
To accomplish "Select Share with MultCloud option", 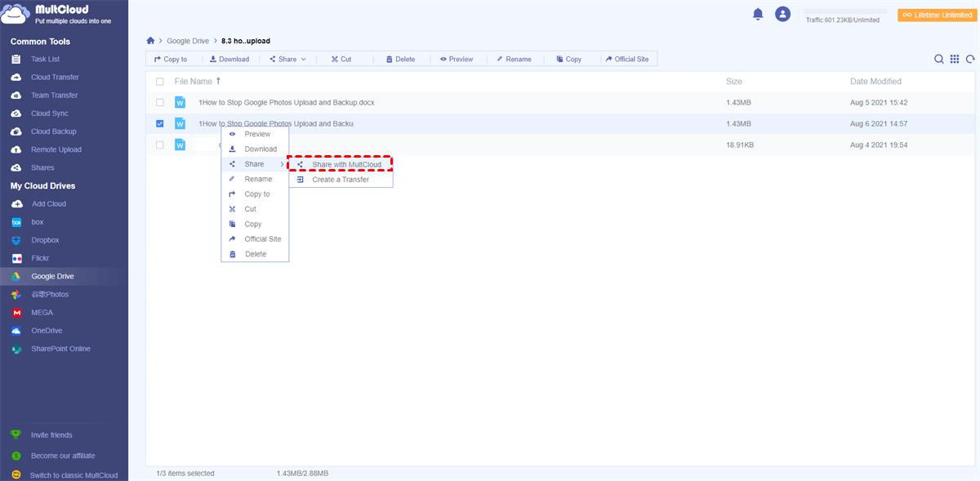I will [x=346, y=164].
